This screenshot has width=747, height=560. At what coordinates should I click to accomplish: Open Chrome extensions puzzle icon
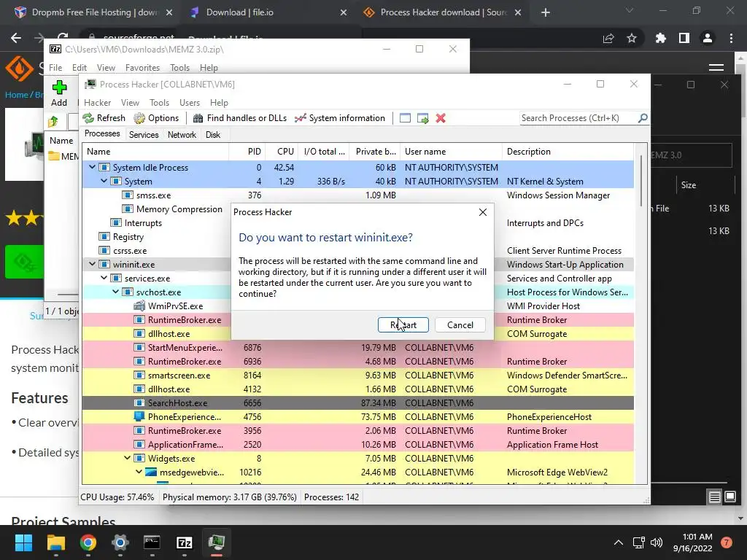pos(660,38)
